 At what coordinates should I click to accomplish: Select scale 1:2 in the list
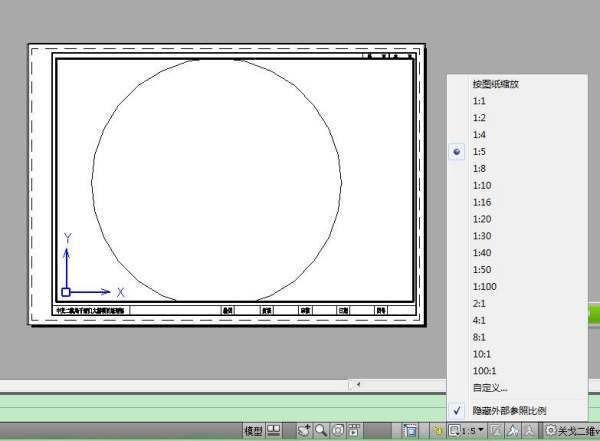pos(517,118)
